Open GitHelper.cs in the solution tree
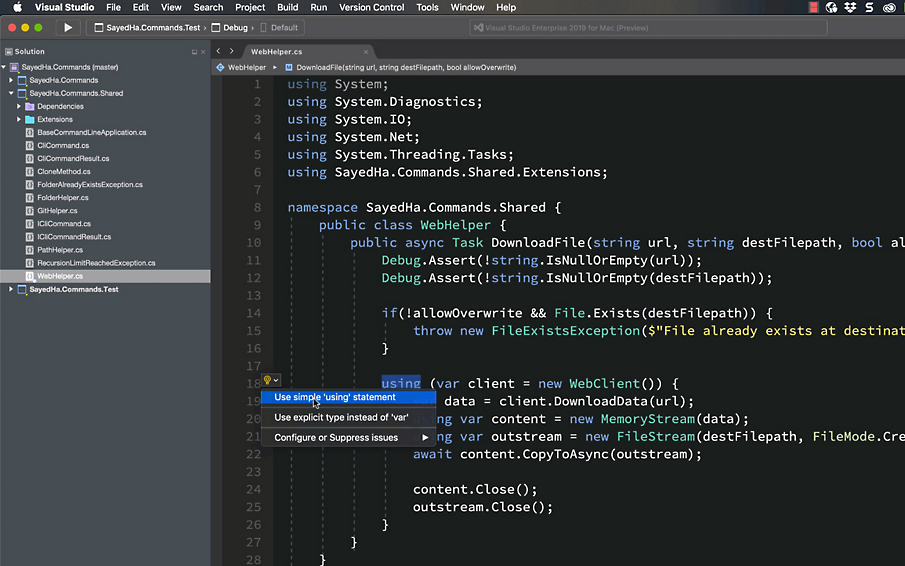The image size is (905, 566). coord(57,211)
